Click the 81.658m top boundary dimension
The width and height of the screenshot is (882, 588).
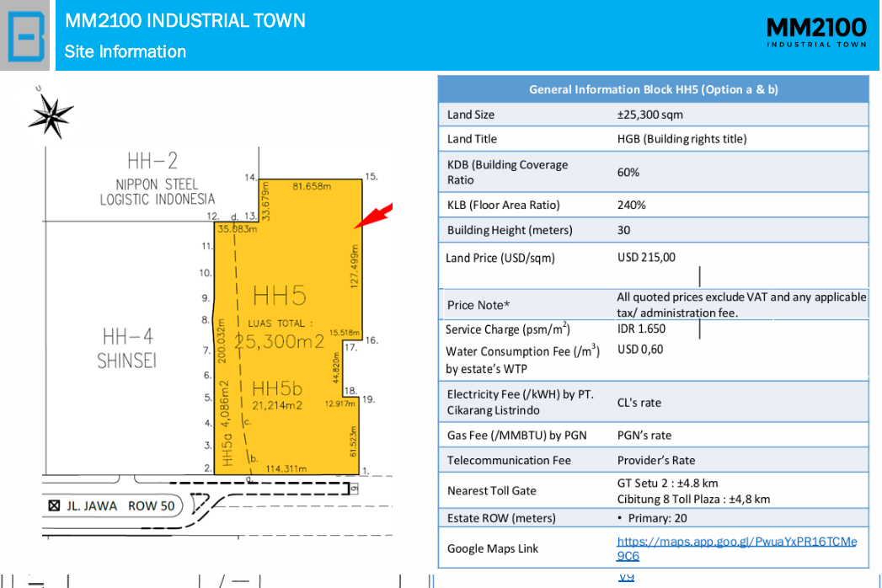[312, 186]
